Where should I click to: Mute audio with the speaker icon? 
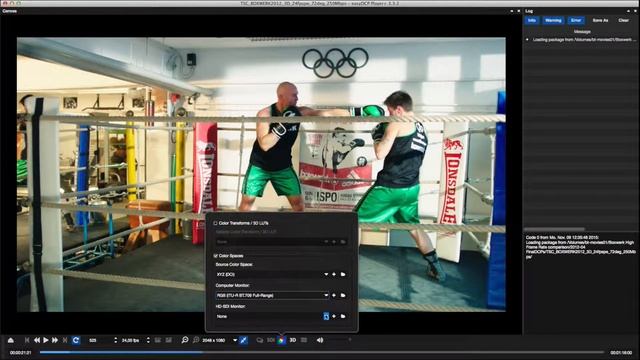320,340
